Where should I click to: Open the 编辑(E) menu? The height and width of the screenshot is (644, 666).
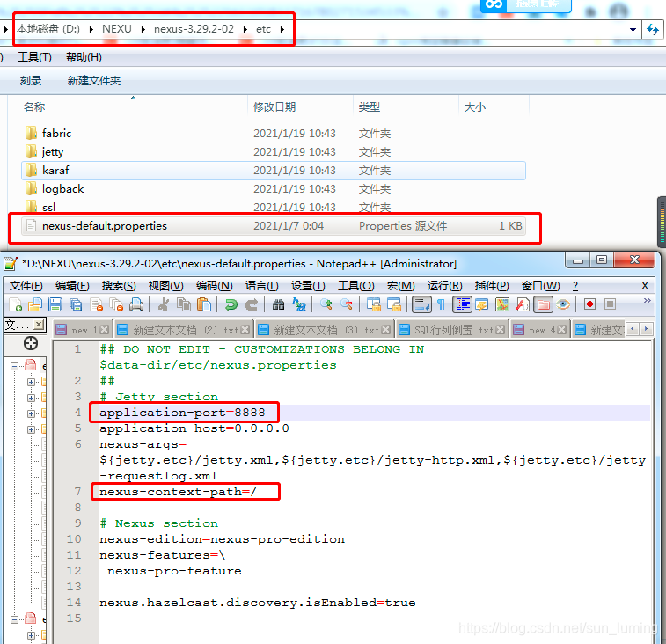point(72,286)
